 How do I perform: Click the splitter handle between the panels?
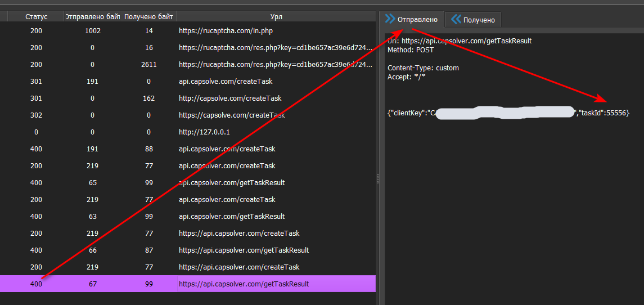coord(377,178)
